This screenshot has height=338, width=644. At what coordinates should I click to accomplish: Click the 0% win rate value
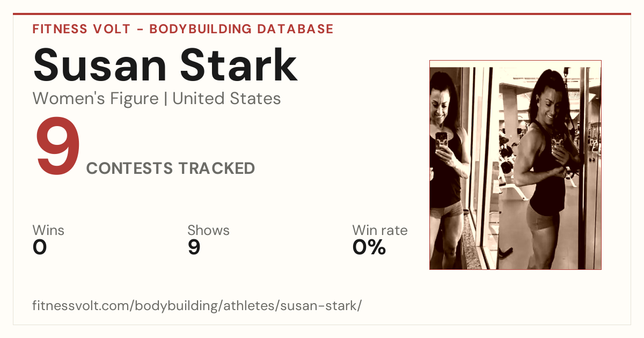[x=369, y=247]
